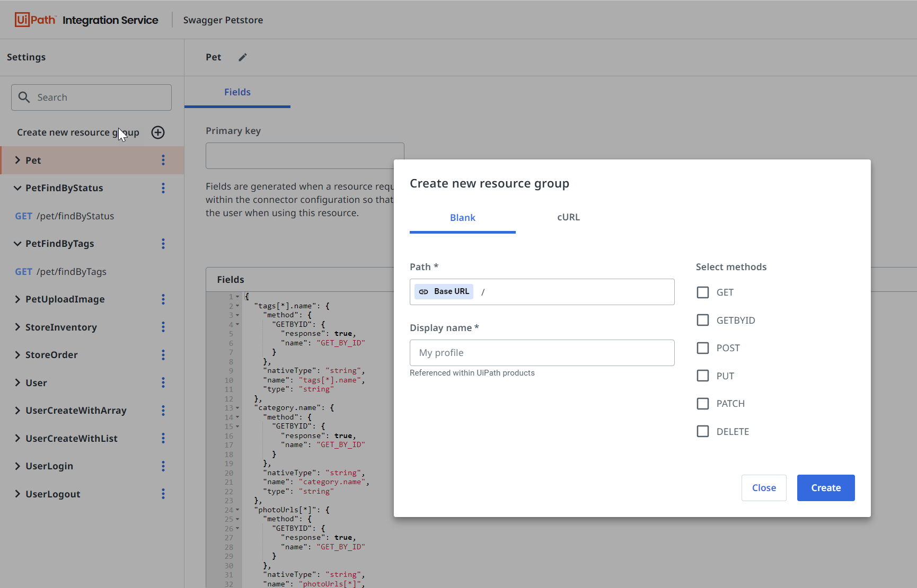Click the Create button
Viewport: 917px width, 588px height.
point(826,488)
